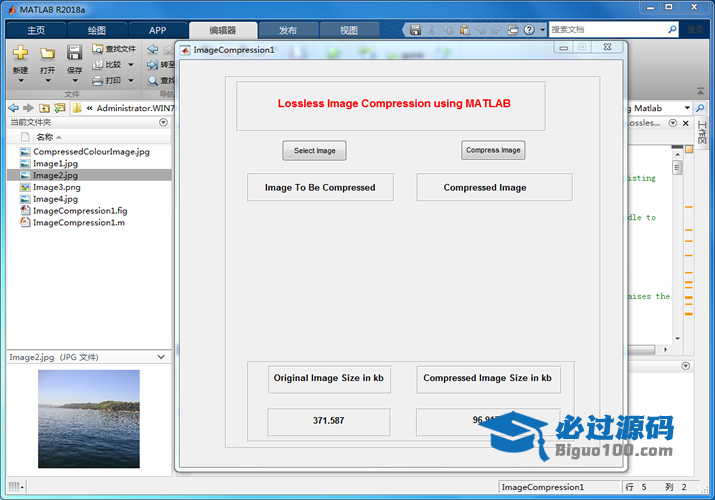Click the Select Image button

click(x=314, y=150)
